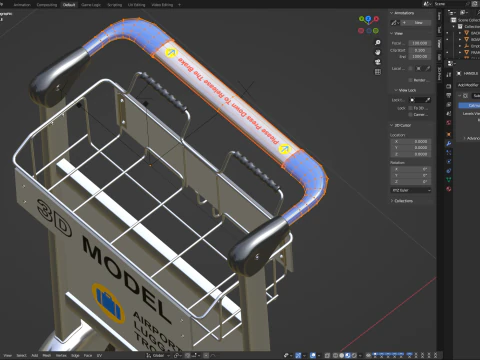Screen dimensions: 480x360
Task: Open the Face menu in viewport header
Action: point(88,356)
